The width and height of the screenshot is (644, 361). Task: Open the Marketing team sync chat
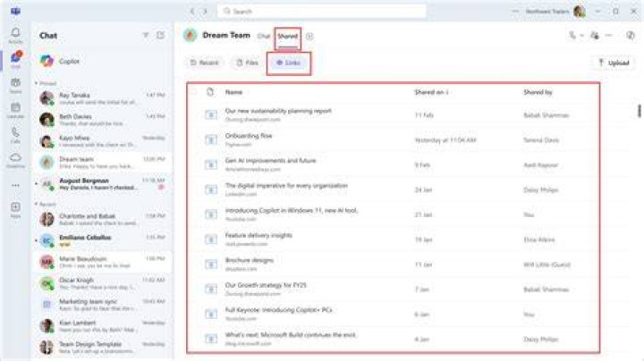102,305
